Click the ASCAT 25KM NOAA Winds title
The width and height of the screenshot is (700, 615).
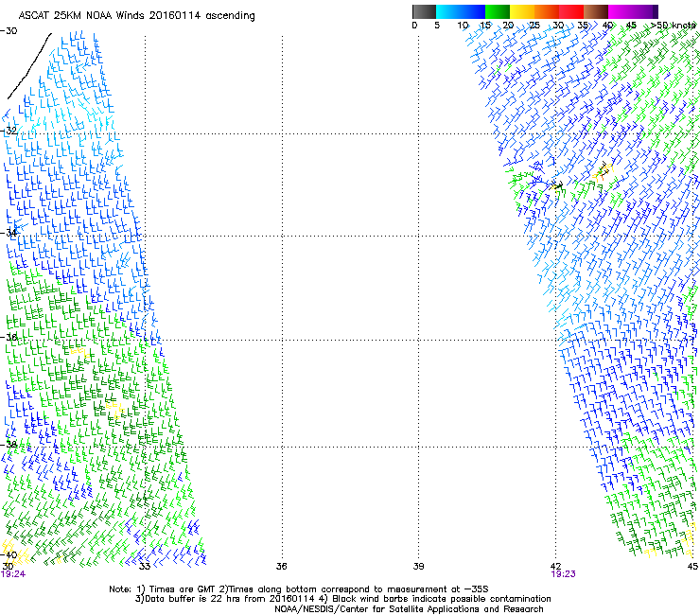click(136, 16)
